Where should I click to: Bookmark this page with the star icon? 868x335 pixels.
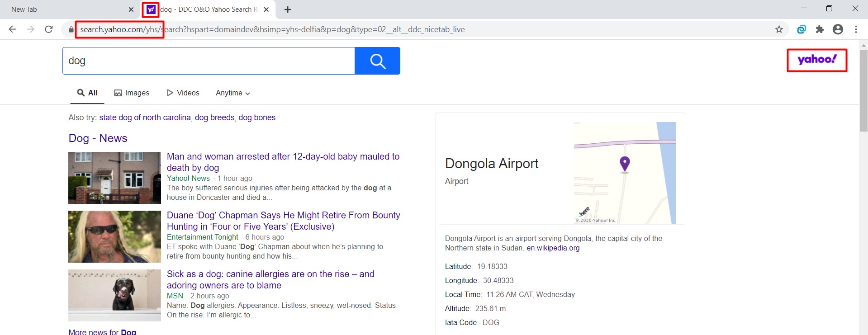point(779,29)
